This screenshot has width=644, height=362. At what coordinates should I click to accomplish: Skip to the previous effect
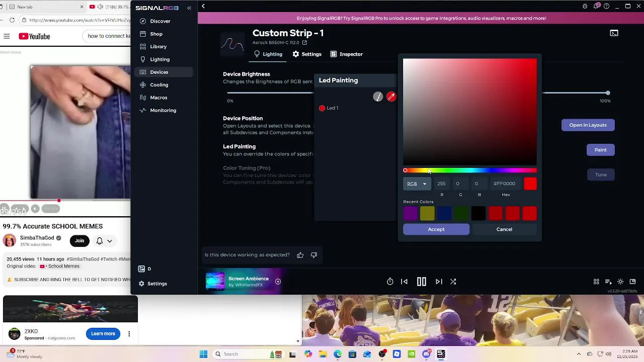coord(405,282)
